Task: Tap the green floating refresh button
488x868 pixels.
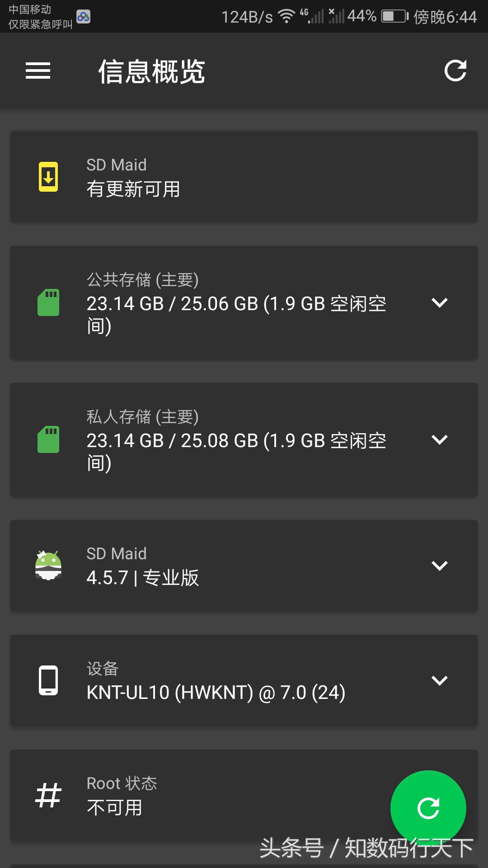Action: [428, 808]
